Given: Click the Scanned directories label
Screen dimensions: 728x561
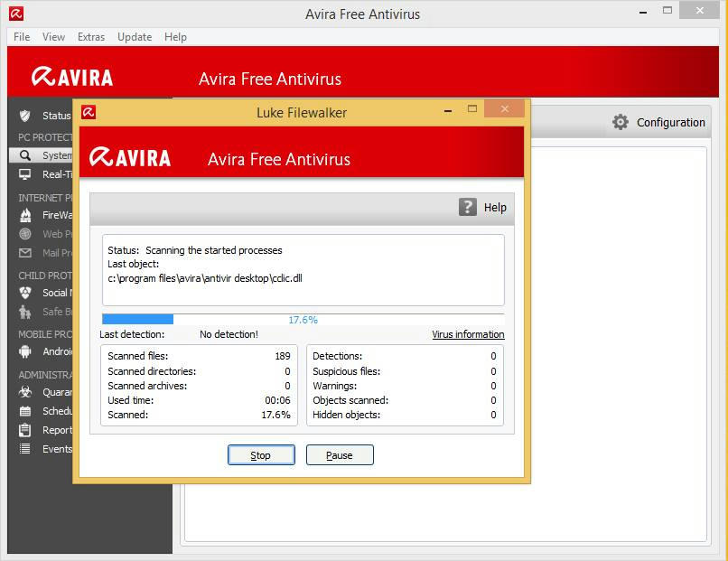Looking at the screenshot, I should click(152, 371).
